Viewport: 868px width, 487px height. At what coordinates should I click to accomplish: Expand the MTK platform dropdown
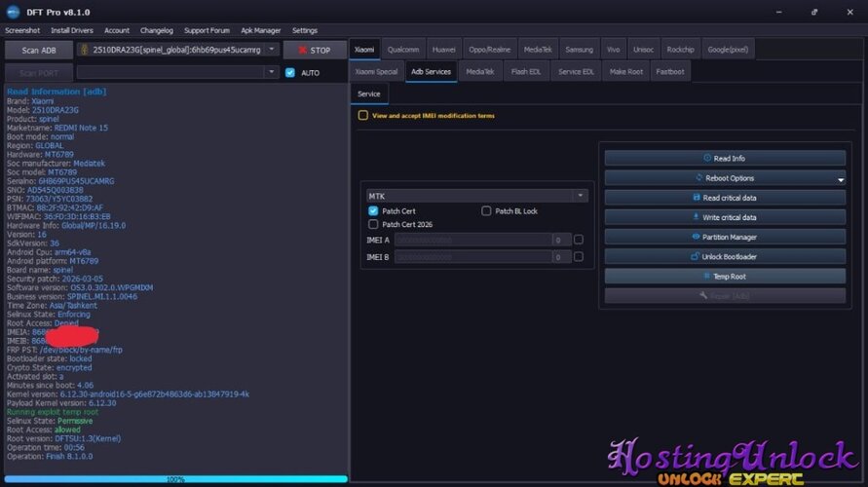click(x=581, y=196)
